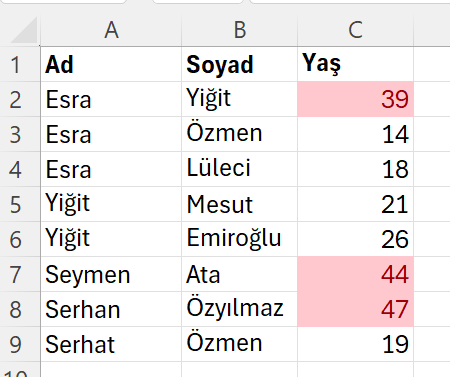450x377 pixels.
Task: Click the cell containing Serhat
Action: [x=111, y=344]
